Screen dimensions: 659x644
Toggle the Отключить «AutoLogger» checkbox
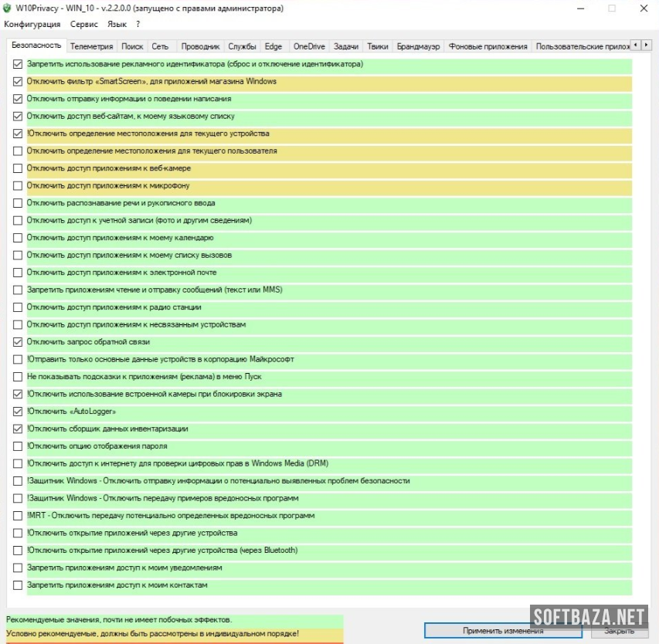pos(18,412)
